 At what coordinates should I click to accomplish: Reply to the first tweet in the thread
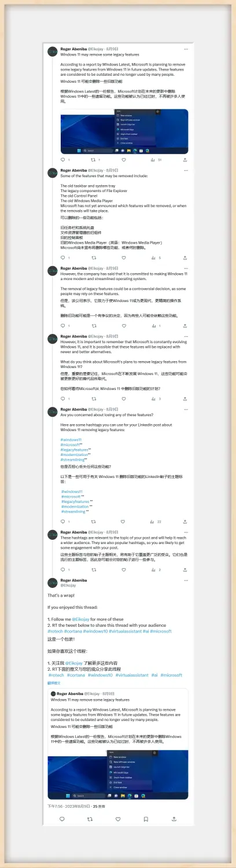tap(63, 160)
